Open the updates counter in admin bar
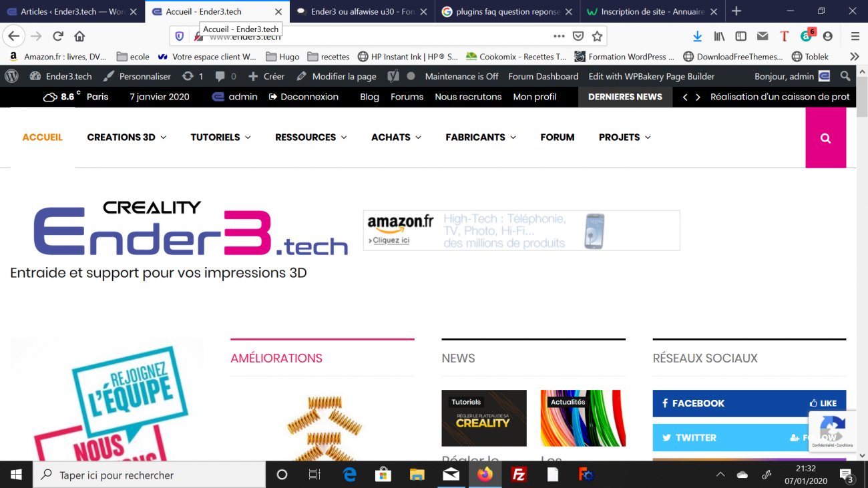 coord(193,76)
